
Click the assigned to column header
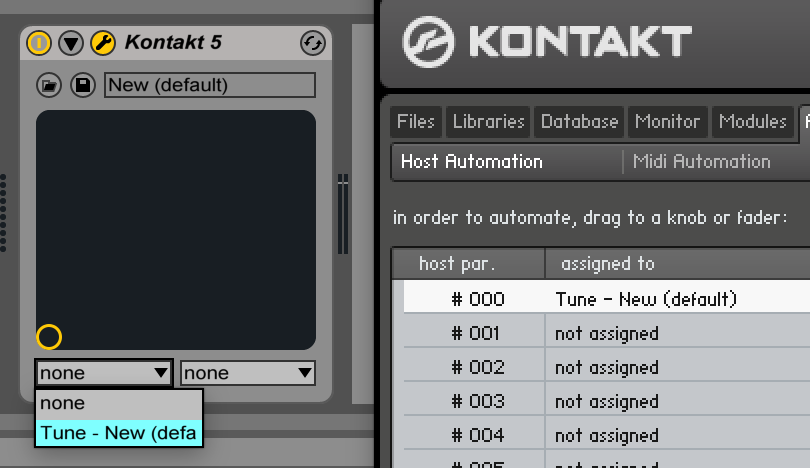tap(678, 263)
